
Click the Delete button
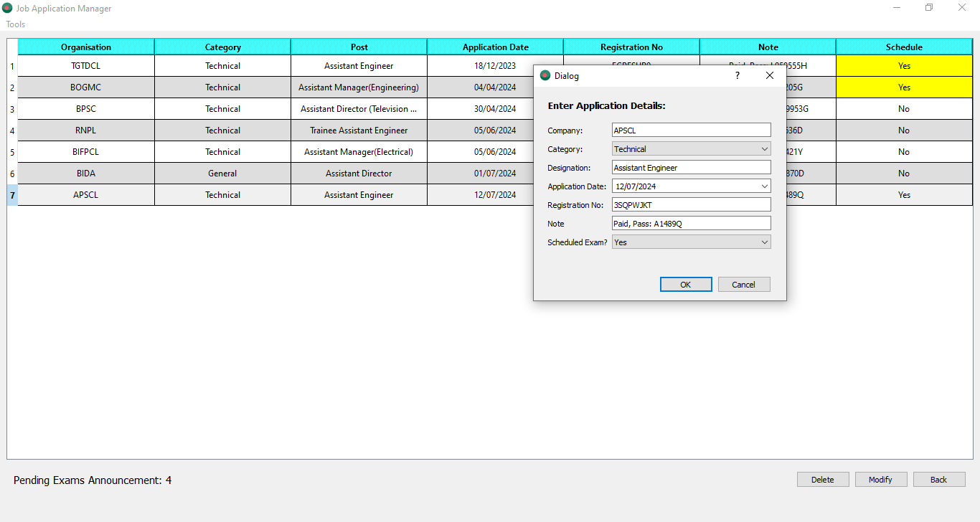[823, 480]
